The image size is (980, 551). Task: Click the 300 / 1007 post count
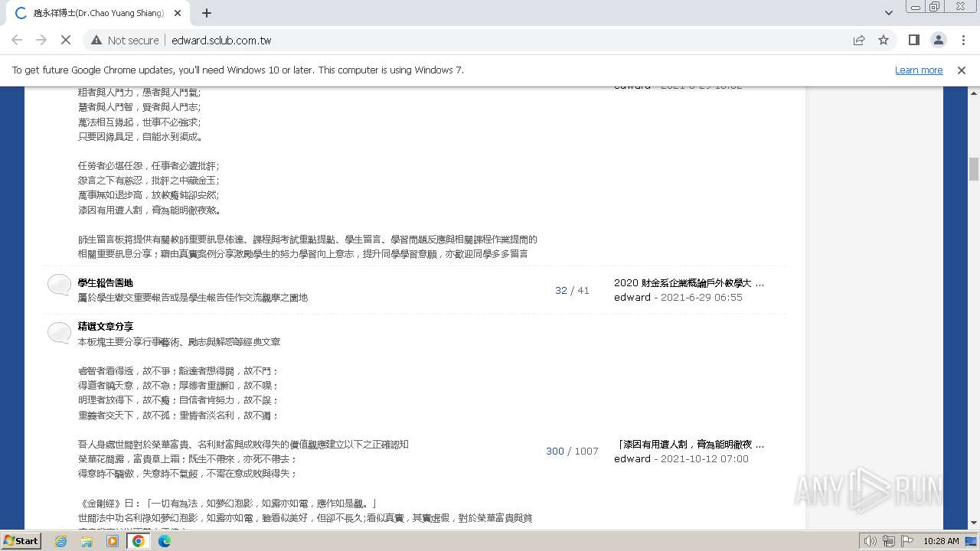[x=572, y=452]
